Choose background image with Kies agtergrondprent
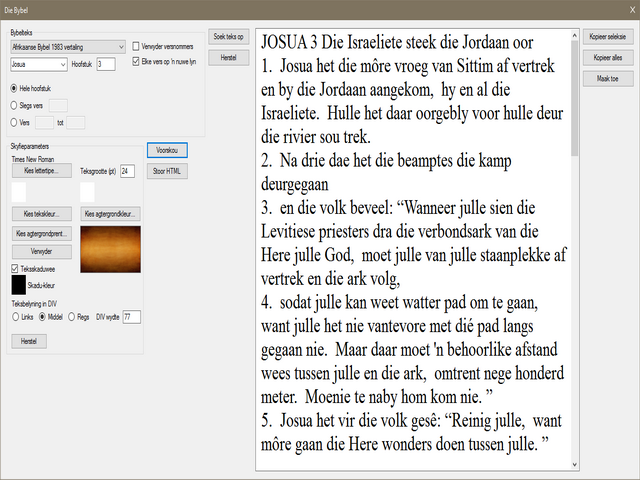The height and width of the screenshot is (480, 640). 42,234
